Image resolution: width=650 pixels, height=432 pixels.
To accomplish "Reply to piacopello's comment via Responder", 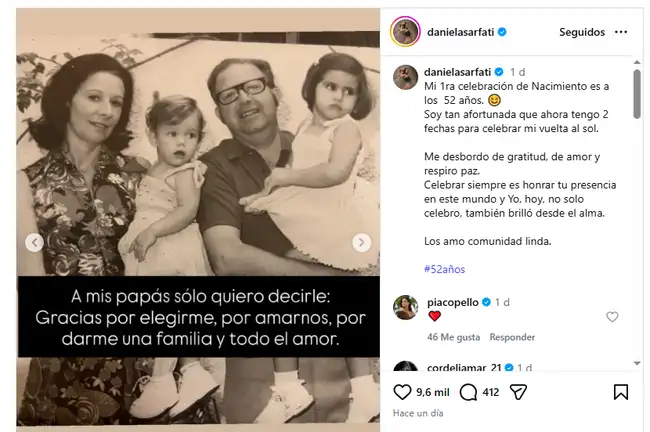I will coord(512,337).
